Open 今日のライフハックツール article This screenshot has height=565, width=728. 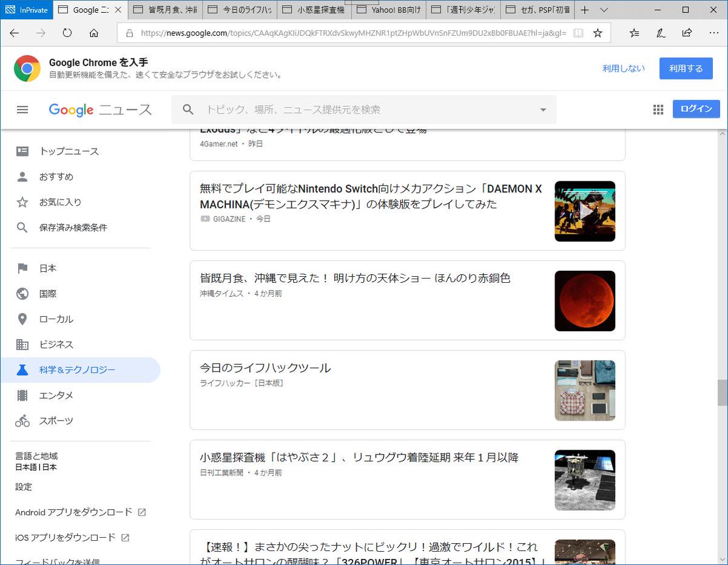click(265, 368)
